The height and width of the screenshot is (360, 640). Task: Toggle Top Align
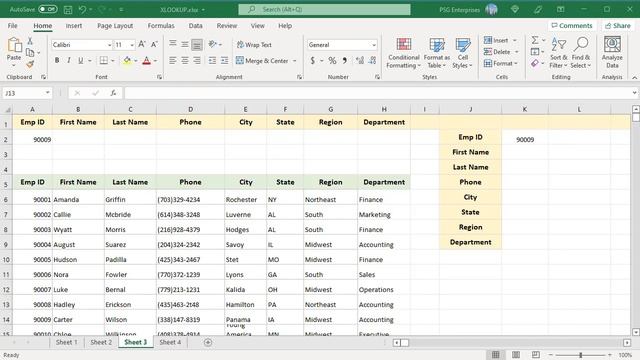pyautogui.click(x=173, y=44)
